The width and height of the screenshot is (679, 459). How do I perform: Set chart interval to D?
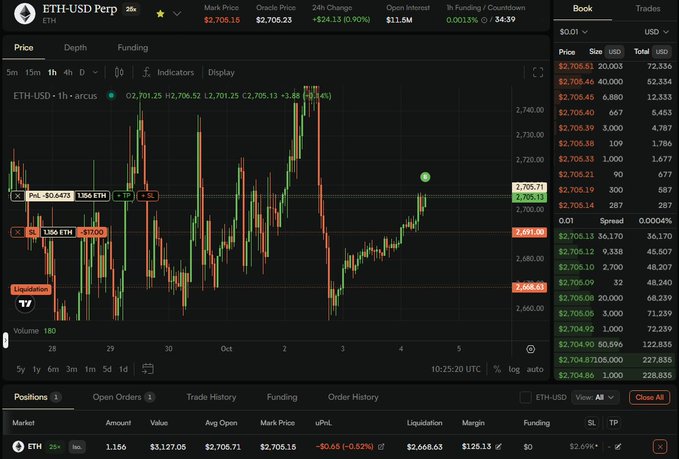coord(82,72)
